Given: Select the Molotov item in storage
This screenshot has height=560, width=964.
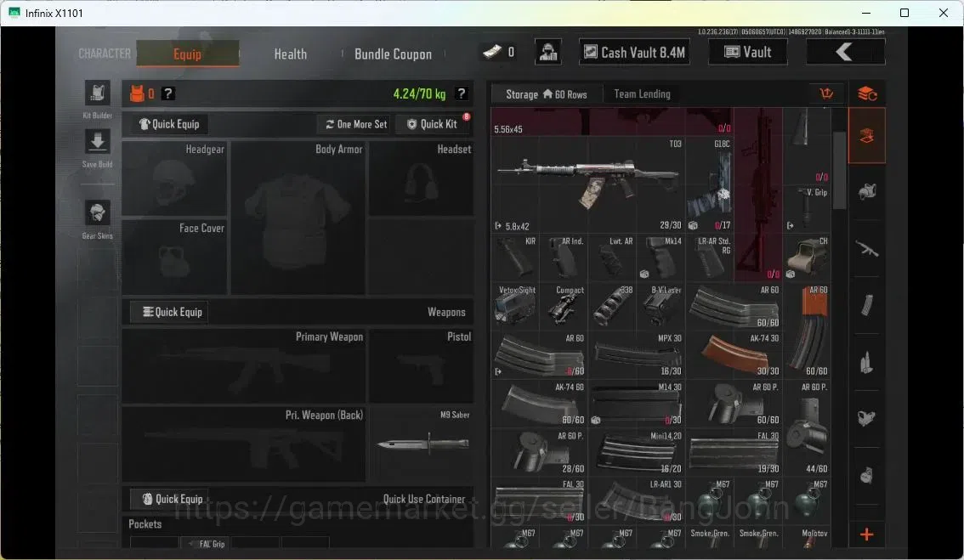Looking at the screenshot, I should coord(808,538).
